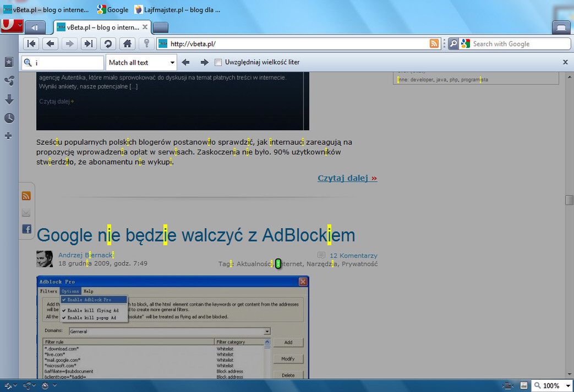Open a new tab with the blank tab button
Image resolution: width=574 pixels, height=392 pixels.
(x=160, y=27)
